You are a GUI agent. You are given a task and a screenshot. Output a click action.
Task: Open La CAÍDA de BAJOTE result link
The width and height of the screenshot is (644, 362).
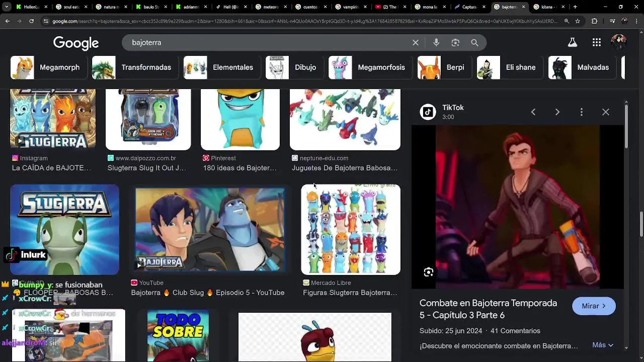[x=51, y=168]
